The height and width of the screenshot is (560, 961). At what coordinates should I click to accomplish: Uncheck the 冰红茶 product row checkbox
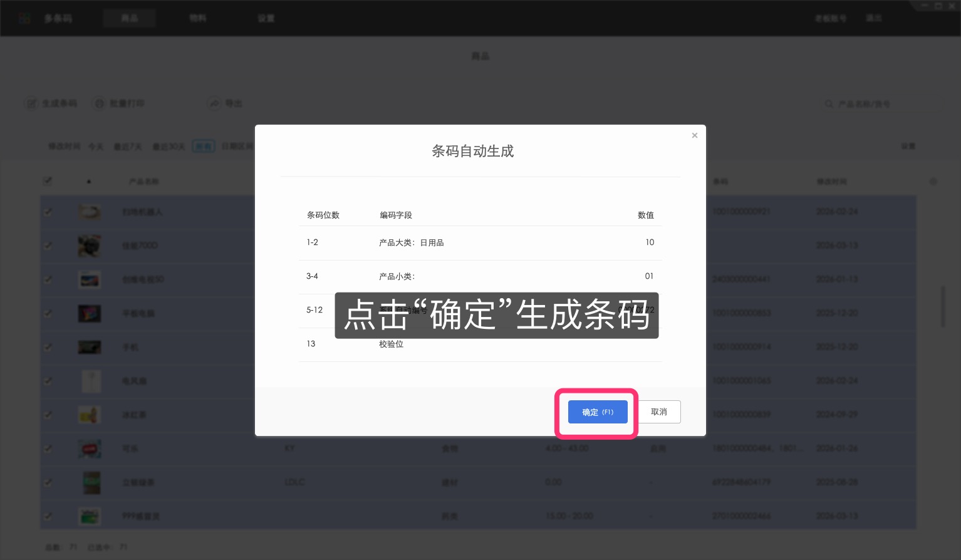coord(48,415)
